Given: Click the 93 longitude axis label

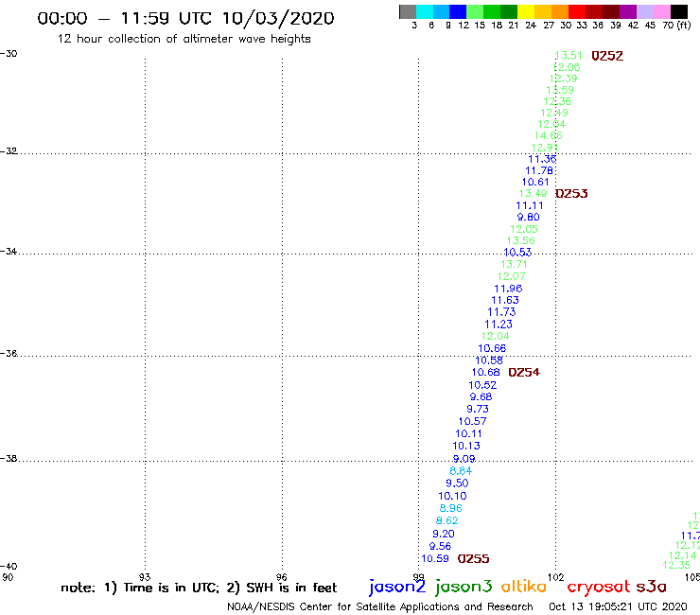Looking at the screenshot, I should tap(145, 577).
